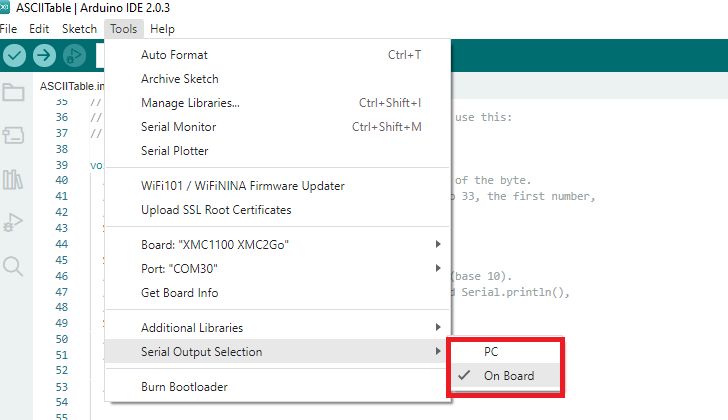Screen dimensions: 728x420
Task: Open the Debug sidebar icon
Action: (x=13, y=223)
